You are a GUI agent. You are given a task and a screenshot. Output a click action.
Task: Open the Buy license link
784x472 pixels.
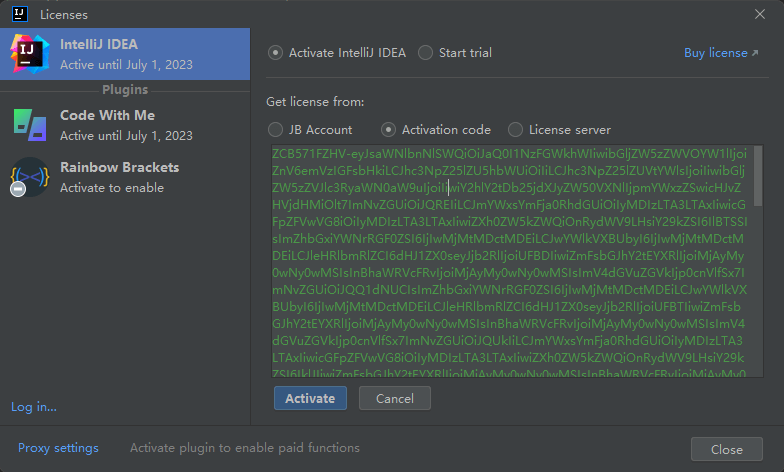pyautogui.click(x=720, y=53)
